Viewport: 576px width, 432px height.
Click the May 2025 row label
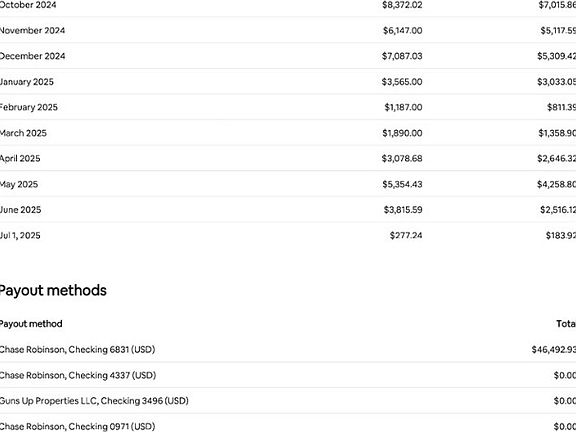point(18,184)
